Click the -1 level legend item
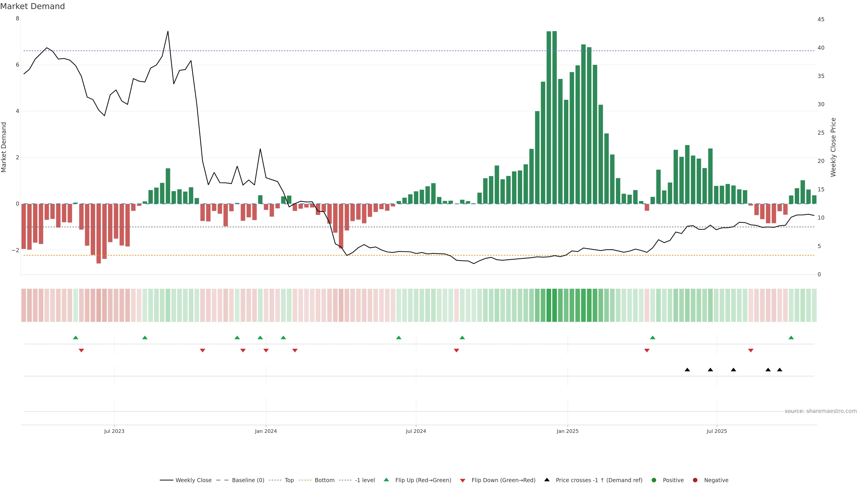This screenshot has height=488, width=868. (365, 480)
